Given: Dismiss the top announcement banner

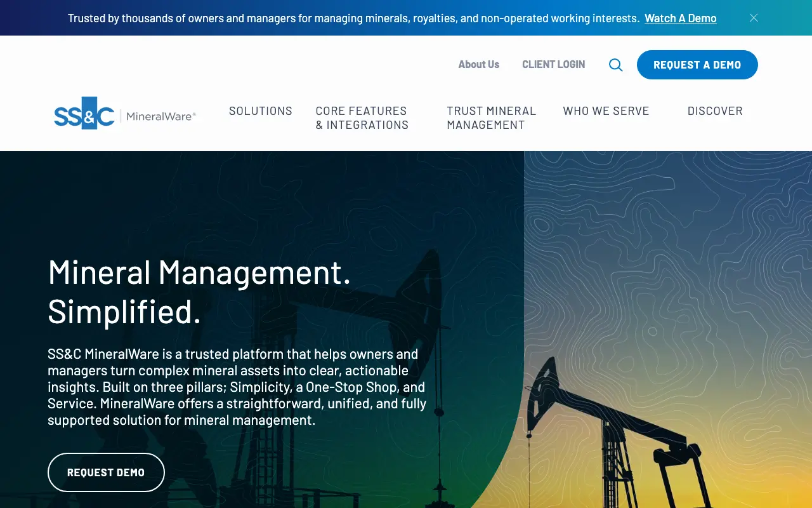Looking at the screenshot, I should [x=754, y=18].
